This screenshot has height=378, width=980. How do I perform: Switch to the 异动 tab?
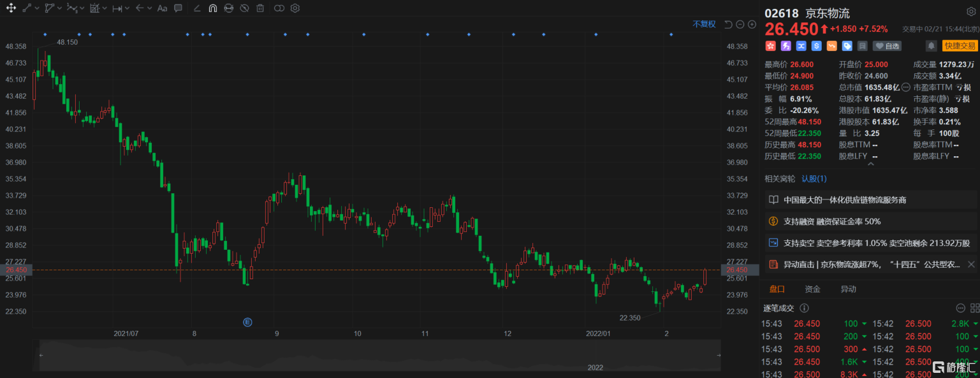tap(848, 289)
